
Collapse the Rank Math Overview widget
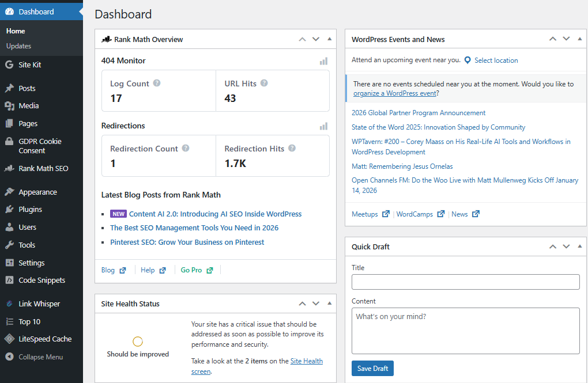coord(329,39)
